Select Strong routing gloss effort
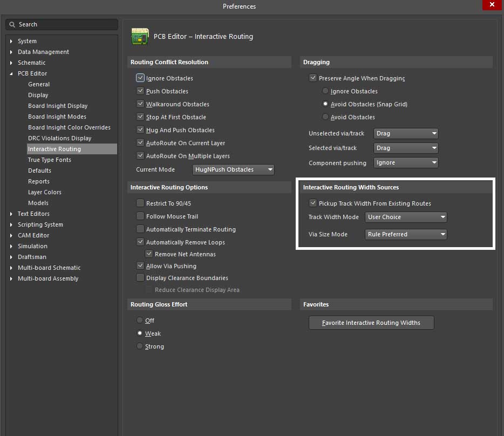 [x=140, y=346]
